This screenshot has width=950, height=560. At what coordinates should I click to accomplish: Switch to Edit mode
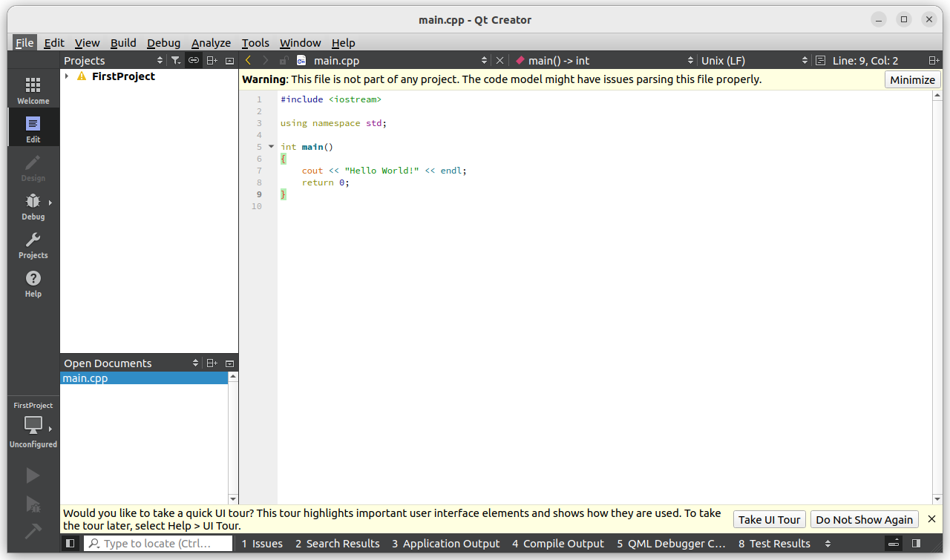33,128
